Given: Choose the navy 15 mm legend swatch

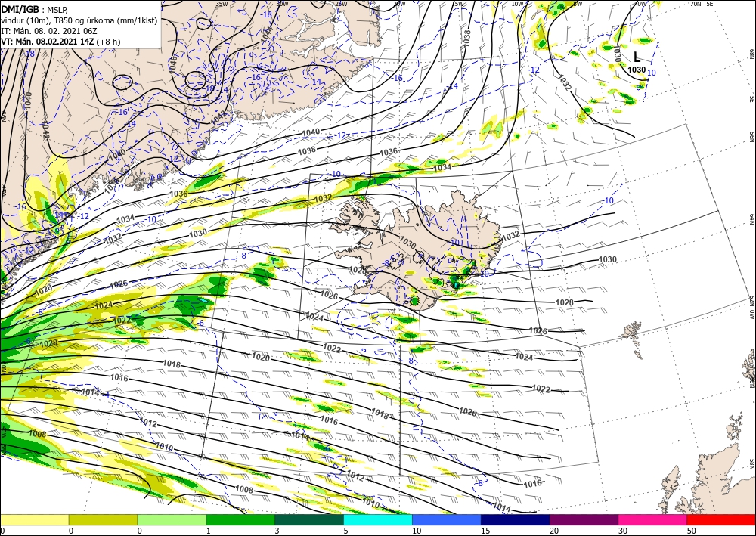Looking at the screenshot, I should tap(516, 519).
